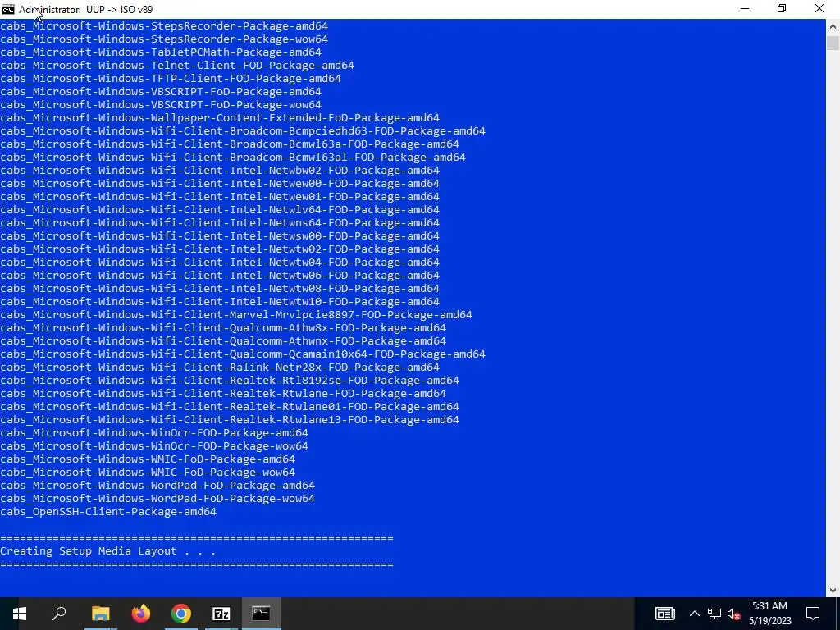The image size is (840, 630).
Task: Click line Intel-Netwew01-FOD-Package
Action: coord(220,197)
